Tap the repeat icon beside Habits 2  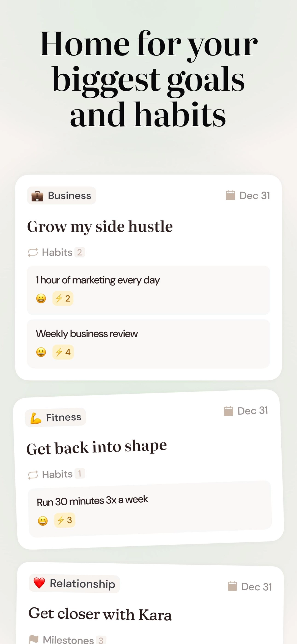pyautogui.click(x=33, y=252)
